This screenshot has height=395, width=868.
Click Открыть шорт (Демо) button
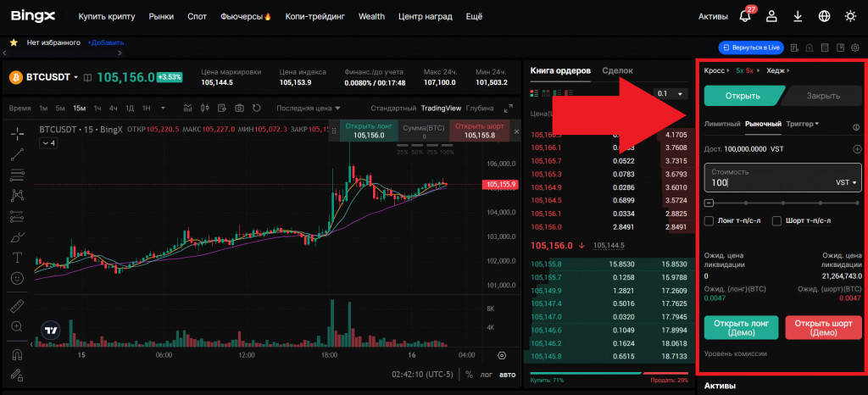point(824,327)
